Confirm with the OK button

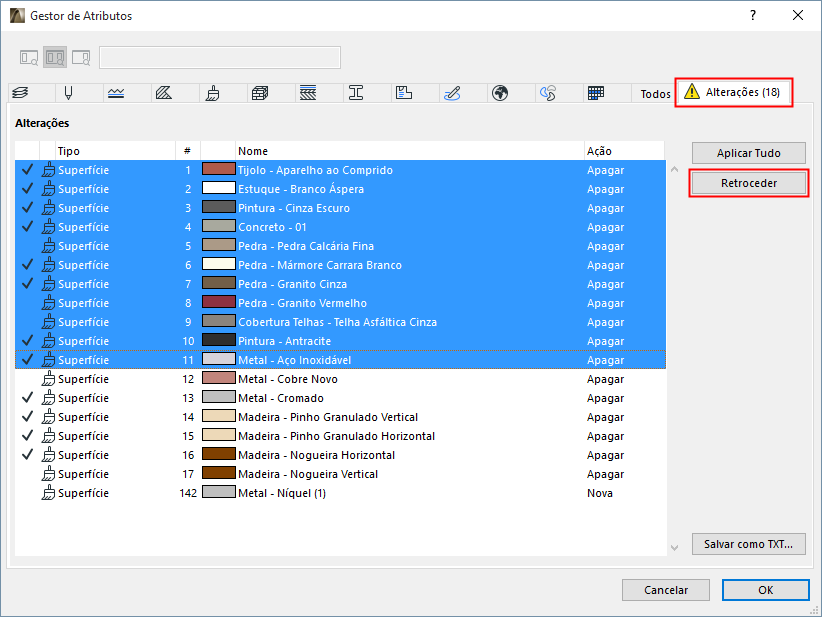click(765, 590)
